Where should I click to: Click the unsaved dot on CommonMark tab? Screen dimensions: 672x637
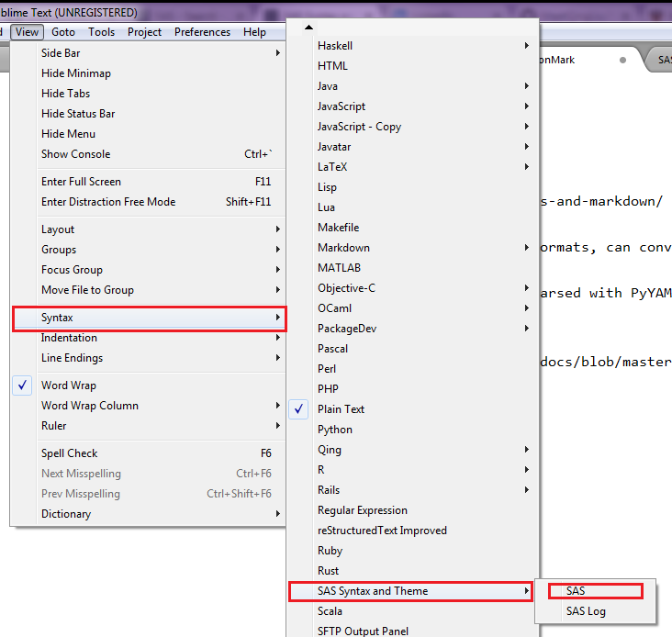click(x=622, y=61)
